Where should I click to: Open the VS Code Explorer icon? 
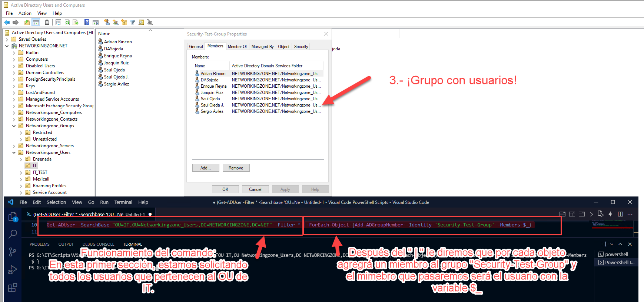[x=13, y=217]
